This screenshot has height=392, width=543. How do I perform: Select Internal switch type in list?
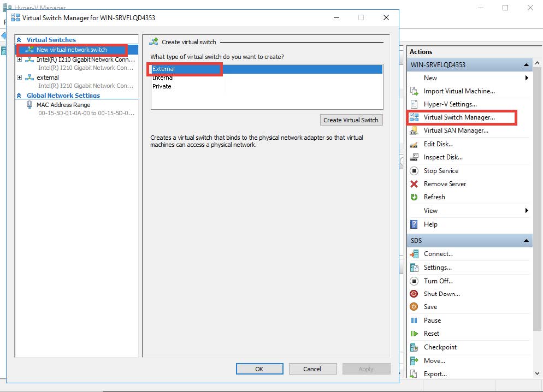[x=163, y=78]
